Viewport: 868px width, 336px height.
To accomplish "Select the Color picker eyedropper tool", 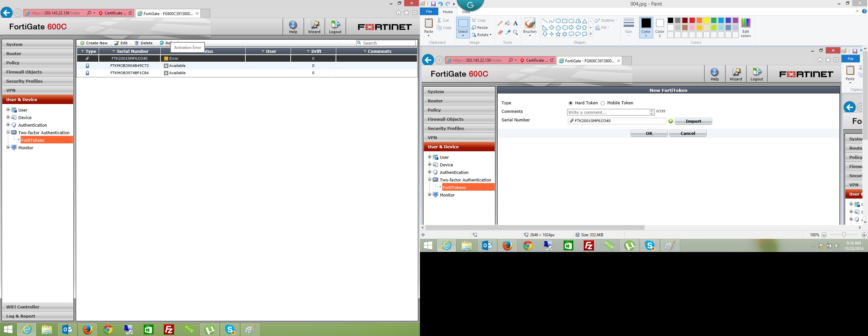I will [x=507, y=32].
